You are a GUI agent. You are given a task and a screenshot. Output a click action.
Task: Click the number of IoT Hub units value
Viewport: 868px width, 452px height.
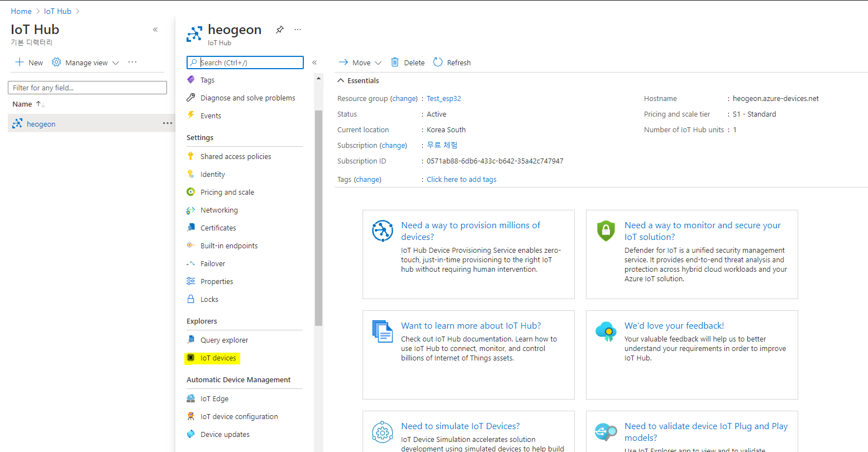tap(735, 129)
